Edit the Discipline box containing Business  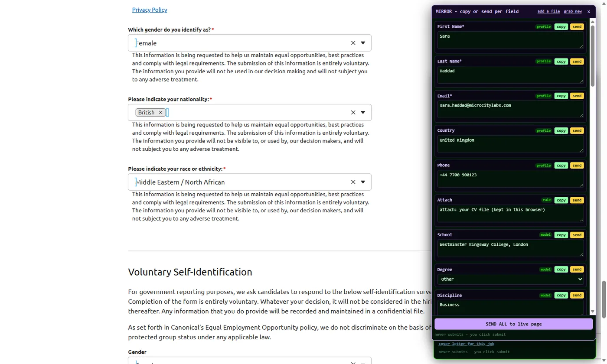coord(510,308)
